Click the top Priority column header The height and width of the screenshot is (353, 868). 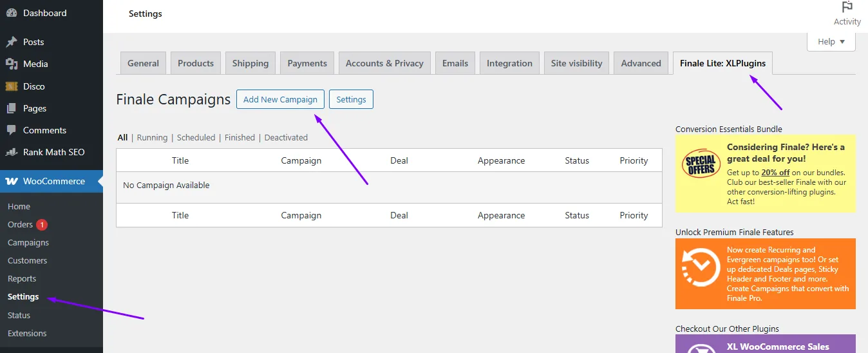pyautogui.click(x=634, y=160)
